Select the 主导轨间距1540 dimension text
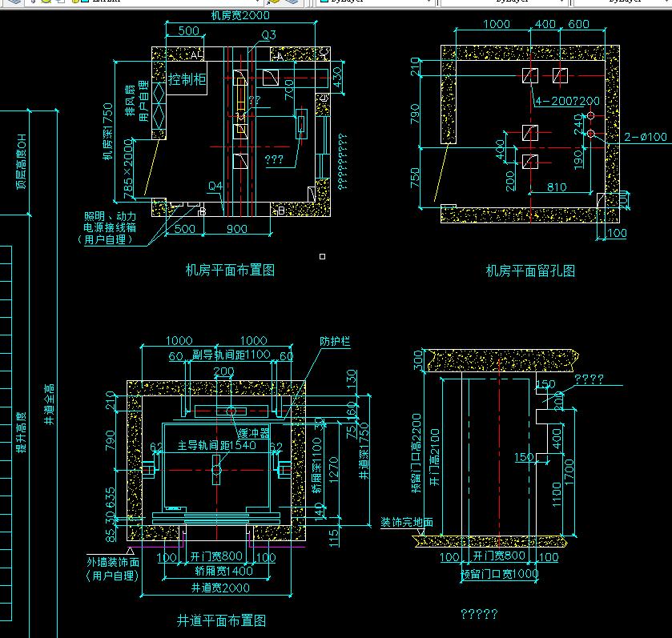This screenshot has height=638, width=672. (x=217, y=445)
